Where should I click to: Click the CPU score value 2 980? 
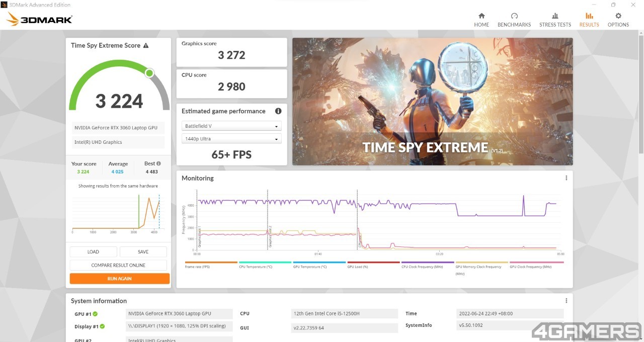click(231, 87)
